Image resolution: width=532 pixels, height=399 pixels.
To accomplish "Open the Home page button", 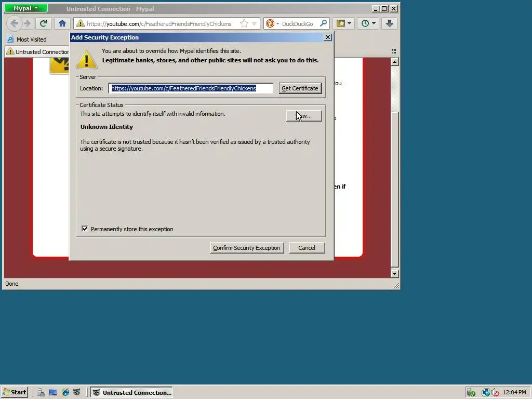I will [62, 23].
